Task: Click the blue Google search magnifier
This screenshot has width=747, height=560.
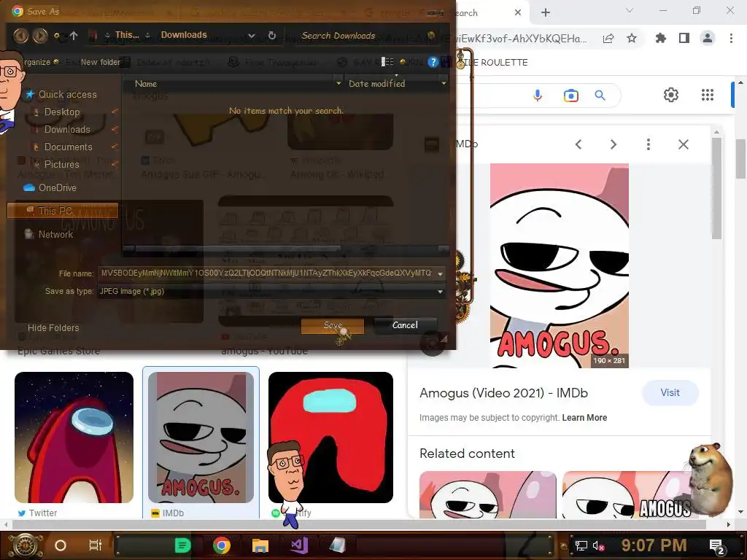Action: click(x=600, y=96)
